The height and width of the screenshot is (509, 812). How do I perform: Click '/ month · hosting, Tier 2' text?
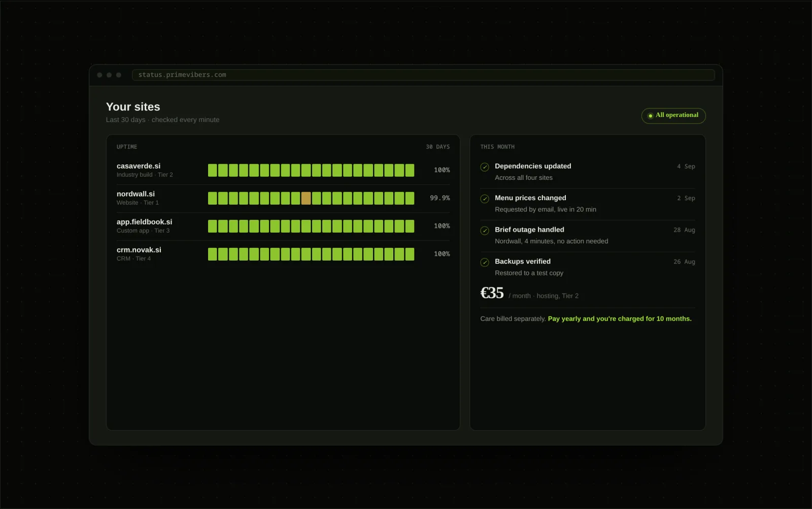click(544, 296)
